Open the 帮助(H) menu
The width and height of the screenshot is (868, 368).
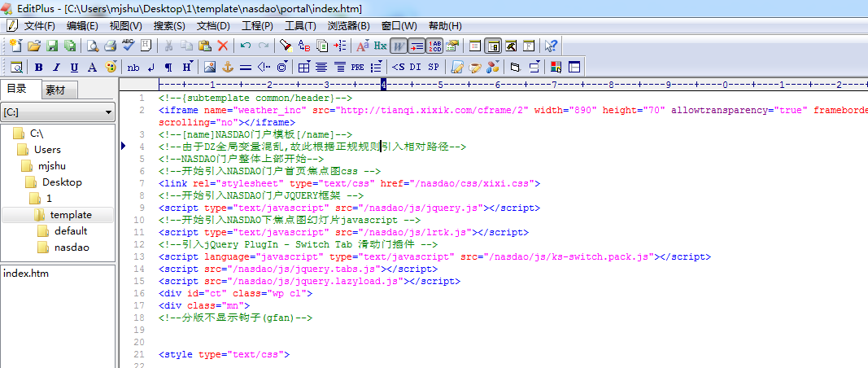(x=445, y=25)
